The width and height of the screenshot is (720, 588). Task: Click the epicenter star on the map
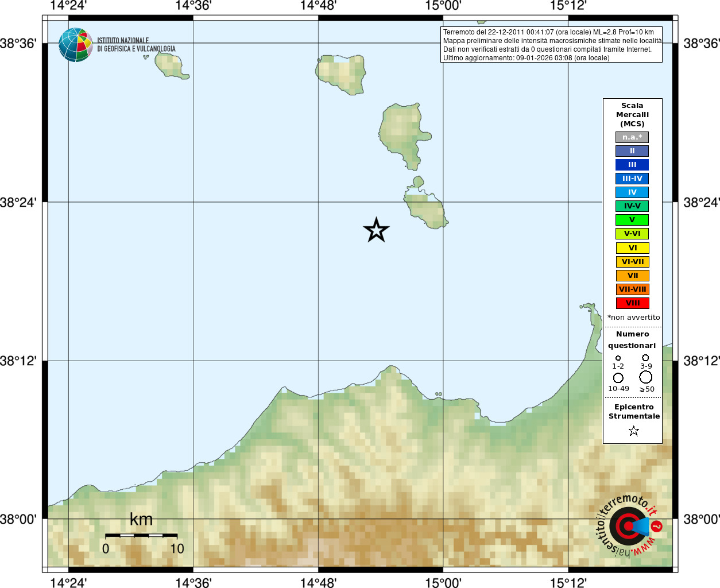[x=376, y=230]
